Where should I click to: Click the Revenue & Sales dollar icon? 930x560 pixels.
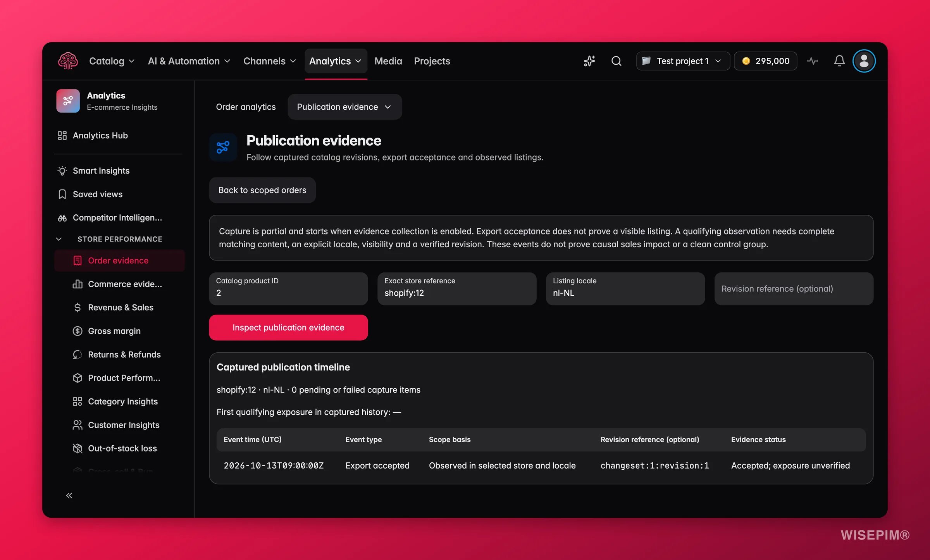pos(77,307)
